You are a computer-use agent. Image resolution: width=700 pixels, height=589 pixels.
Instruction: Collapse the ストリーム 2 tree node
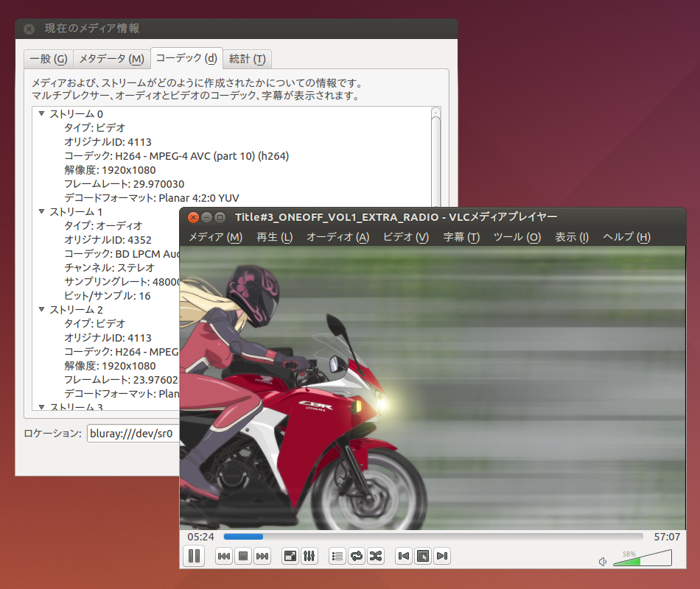point(41,310)
